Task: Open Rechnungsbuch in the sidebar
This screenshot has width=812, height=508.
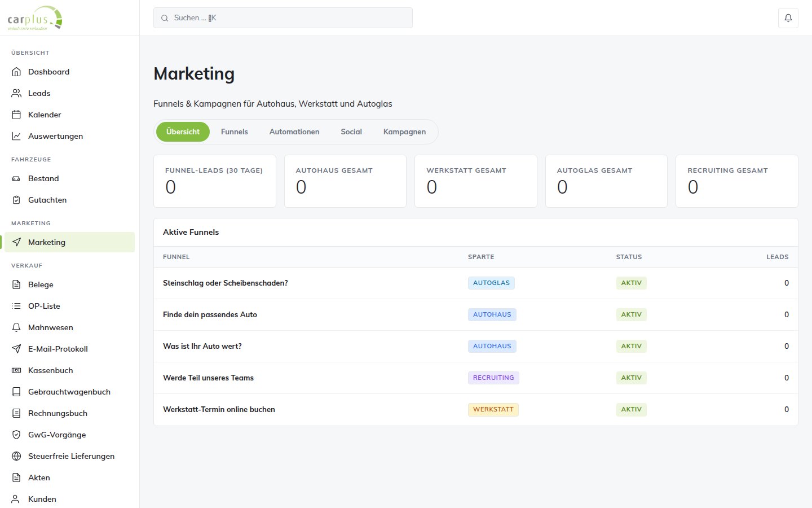Action: tap(69, 413)
